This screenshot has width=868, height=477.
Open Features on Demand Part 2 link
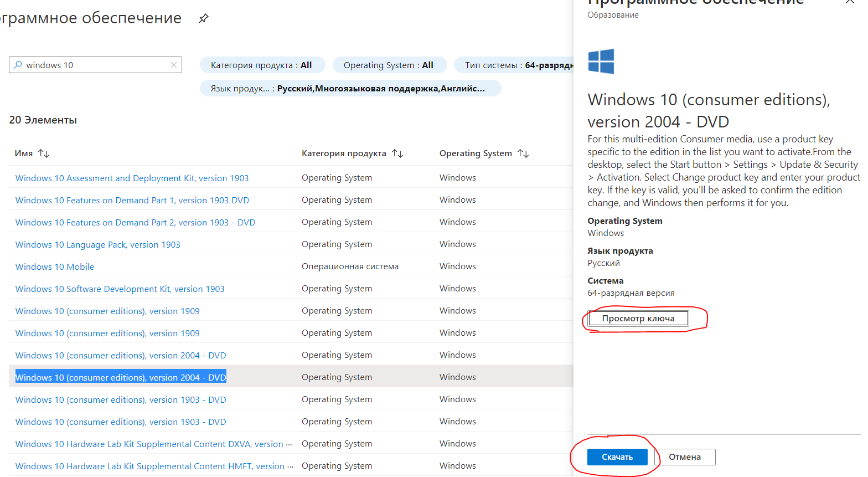coord(135,222)
